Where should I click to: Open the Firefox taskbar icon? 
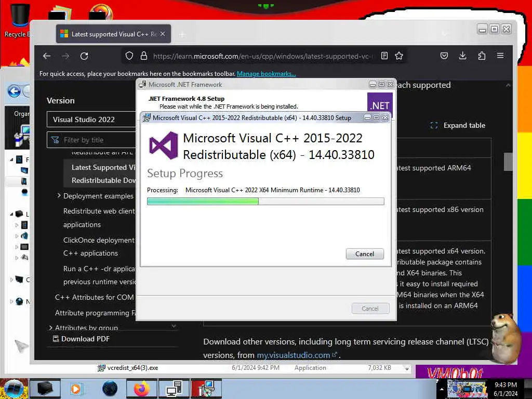coord(142,389)
